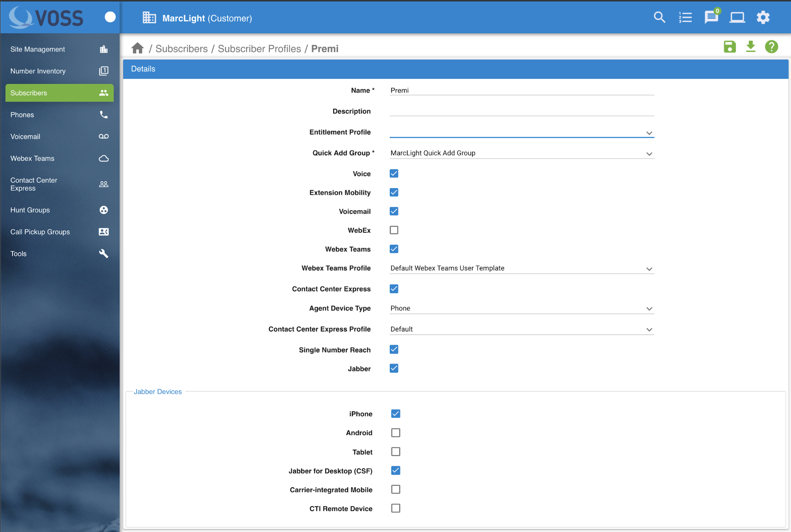
Task: Expand the Quick Add Group dropdown
Action: click(522, 153)
